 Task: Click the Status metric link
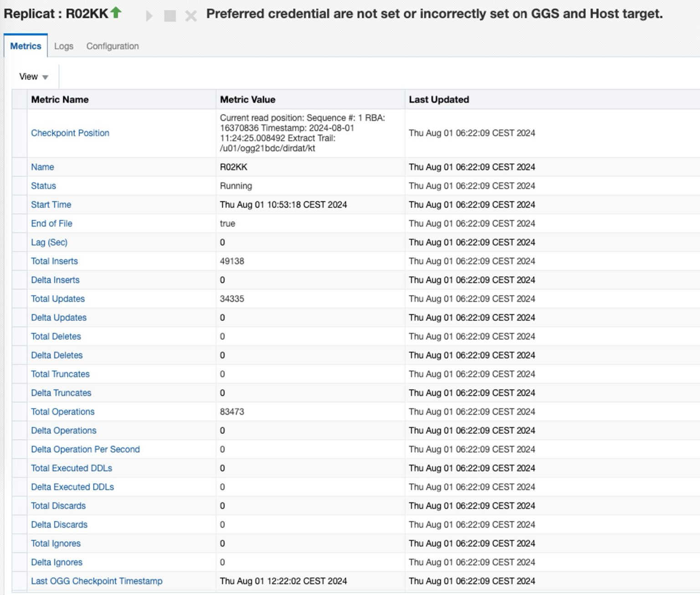[x=44, y=186]
